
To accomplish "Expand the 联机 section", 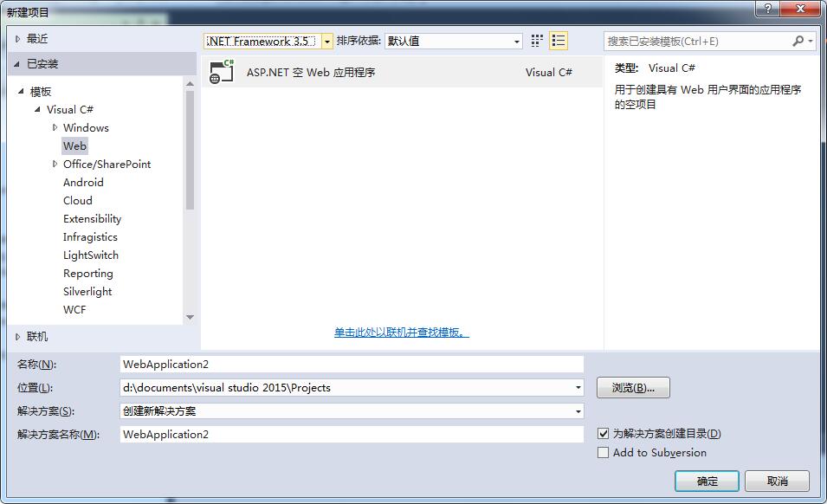I will (18, 337).
